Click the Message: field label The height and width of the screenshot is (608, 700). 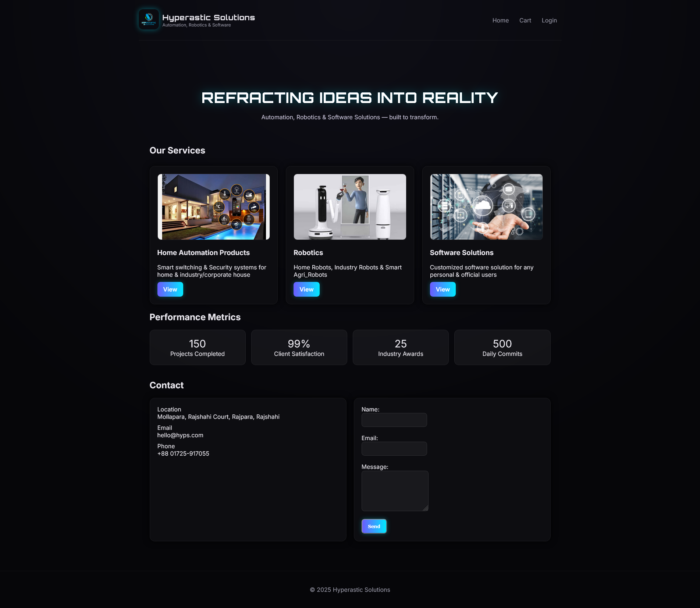375,467
